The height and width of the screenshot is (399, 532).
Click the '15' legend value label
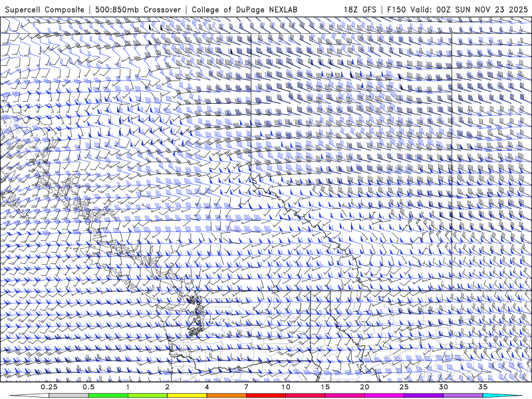(x=325, y=387)
